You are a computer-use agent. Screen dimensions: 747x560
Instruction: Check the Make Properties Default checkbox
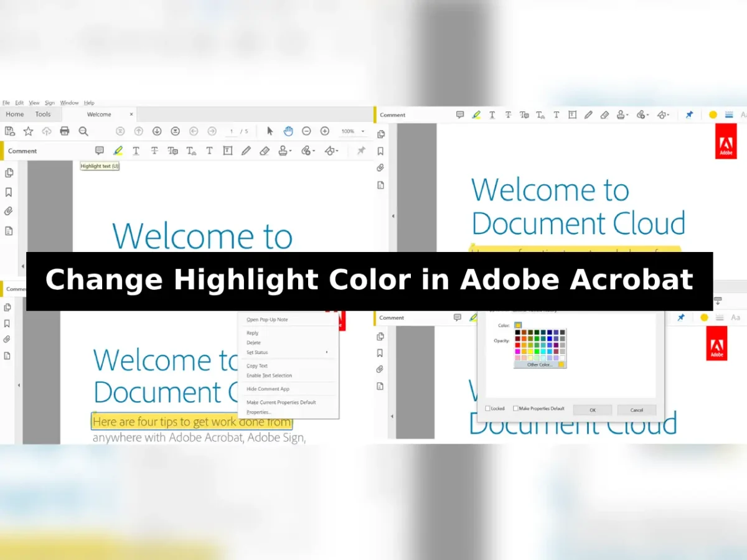(515, 409)
